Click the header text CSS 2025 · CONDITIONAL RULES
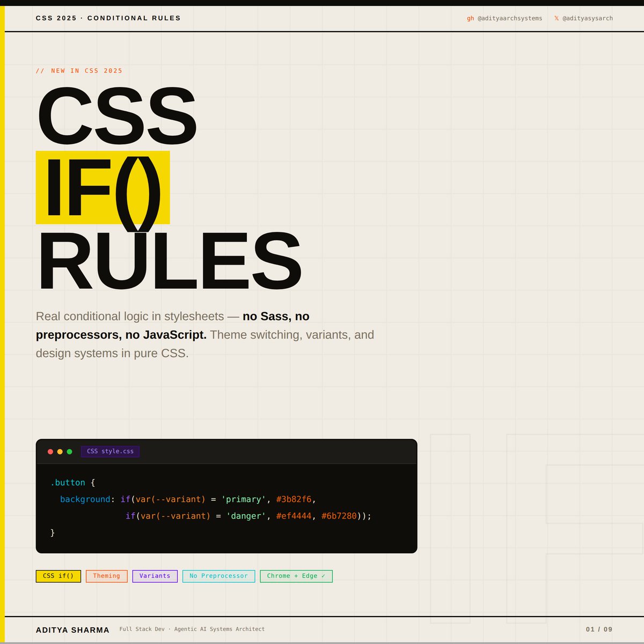 (x=108, y=18)
